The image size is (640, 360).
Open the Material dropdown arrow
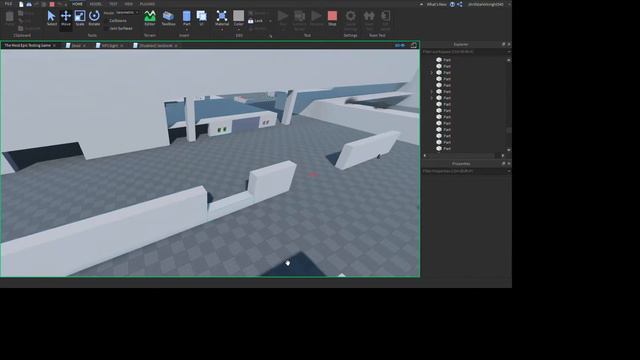(222, 30)
